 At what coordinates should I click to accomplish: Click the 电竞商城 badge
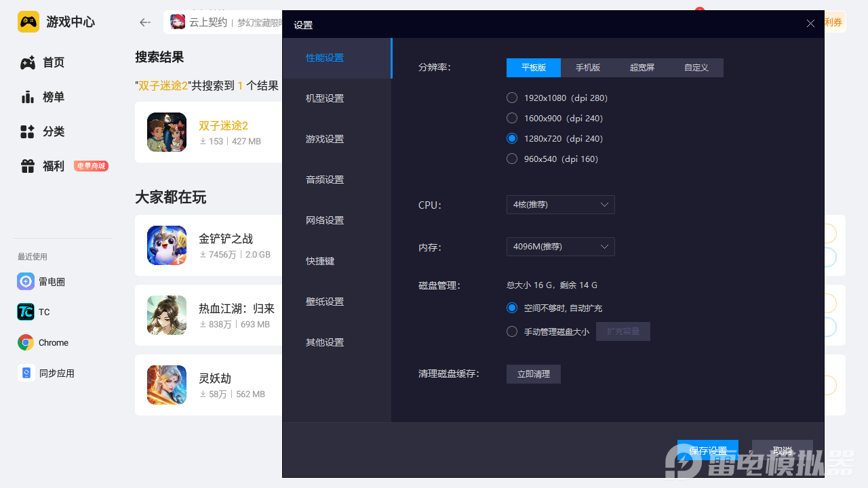(x=92, y=166)
